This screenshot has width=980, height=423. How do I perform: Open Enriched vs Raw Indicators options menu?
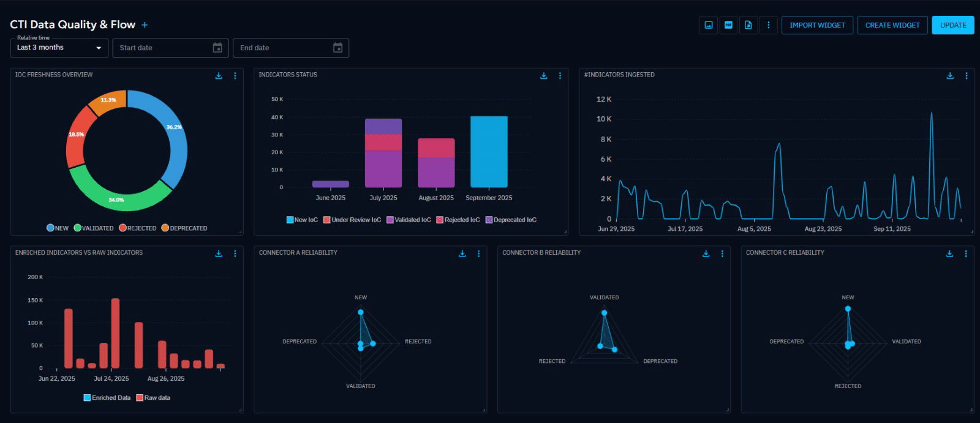point(235,253)
